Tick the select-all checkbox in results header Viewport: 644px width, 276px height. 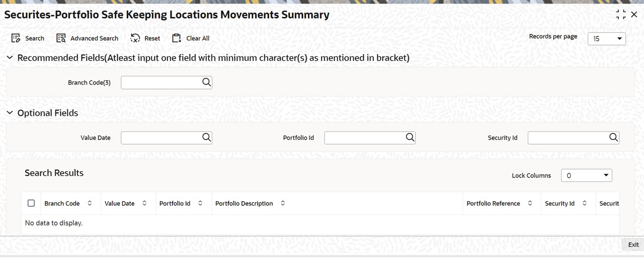(31, 203)
